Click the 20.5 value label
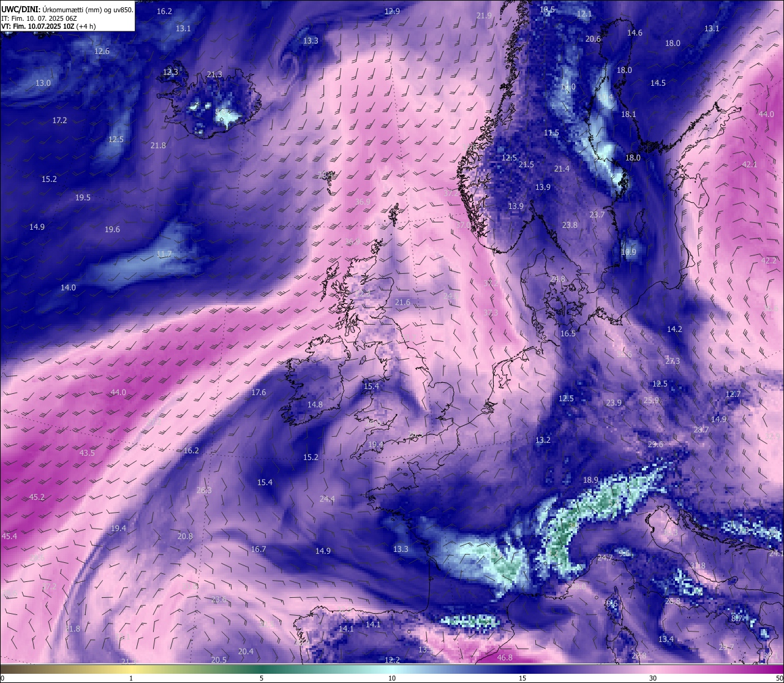Screen dimensions: 784x683 [x=219, y=660]
